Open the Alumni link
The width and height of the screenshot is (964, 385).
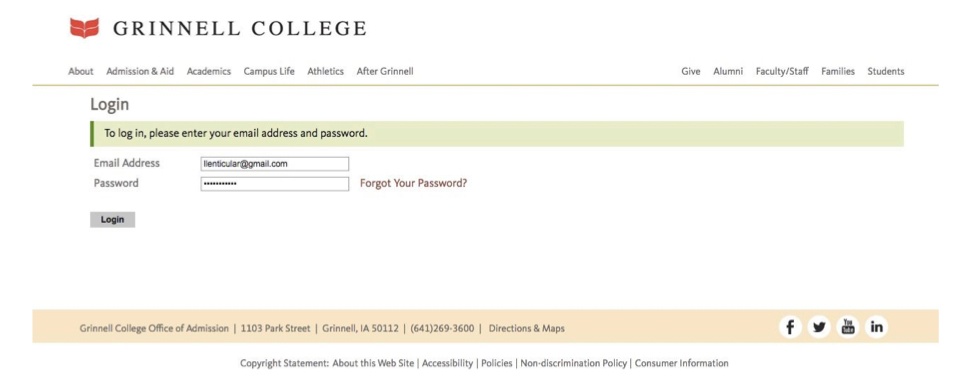point(729,71)
